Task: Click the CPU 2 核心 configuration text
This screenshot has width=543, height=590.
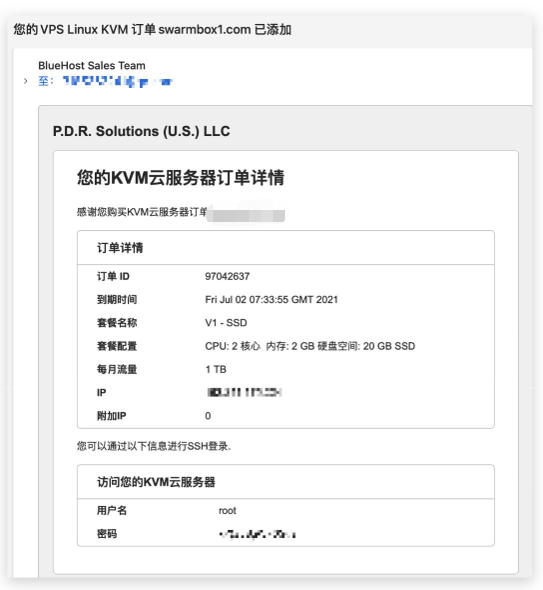Action: 233,346
